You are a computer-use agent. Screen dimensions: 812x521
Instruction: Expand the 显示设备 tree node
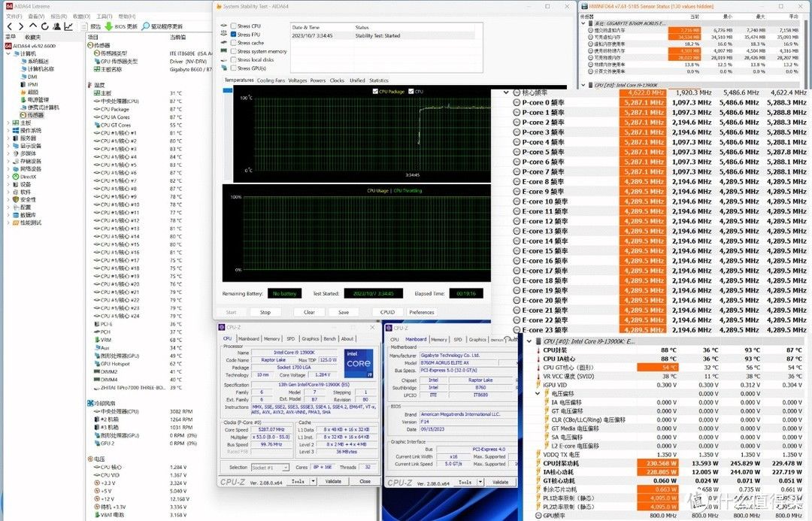point(8,146)
